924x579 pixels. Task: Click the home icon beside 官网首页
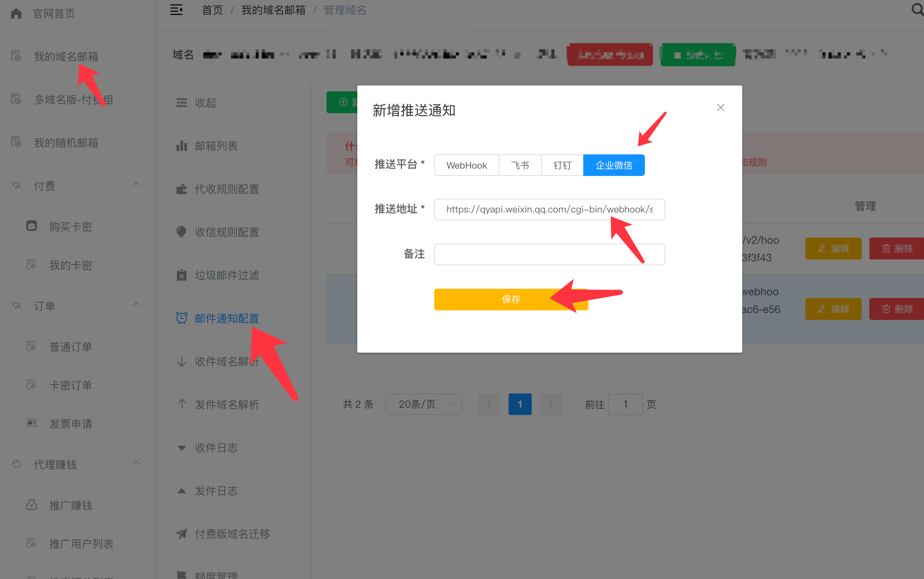pos(16,13)
